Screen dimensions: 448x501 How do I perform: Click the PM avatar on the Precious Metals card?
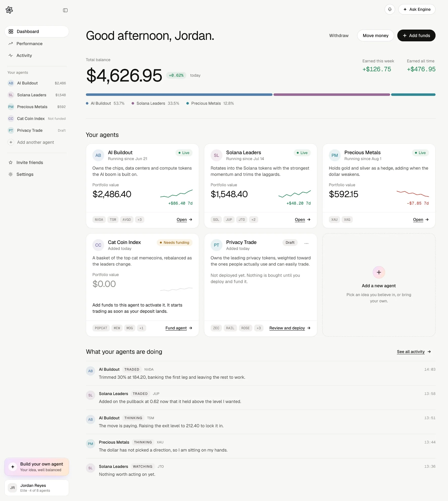(335, 155)
